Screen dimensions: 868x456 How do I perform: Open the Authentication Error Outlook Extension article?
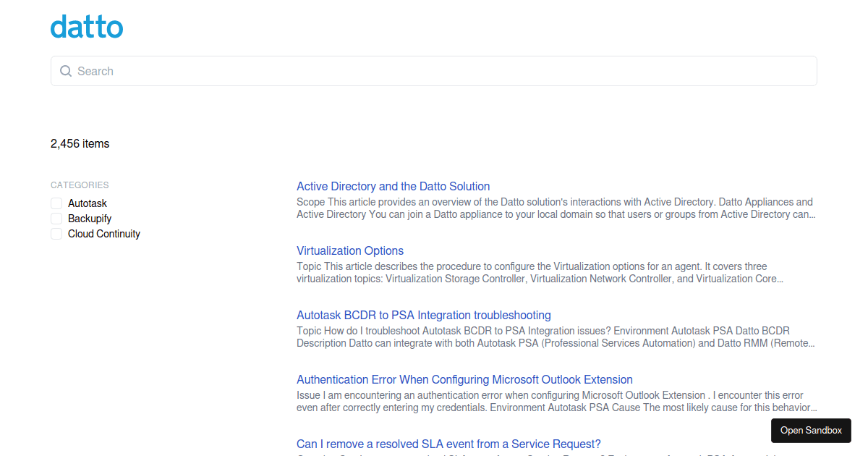pyautogui.click(x=464, y=379)
